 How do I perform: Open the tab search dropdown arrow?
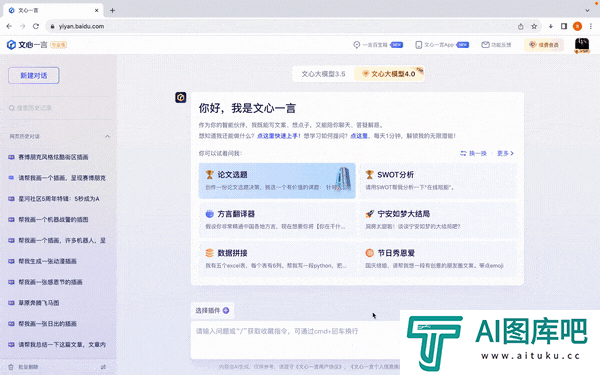coord(587,11)
